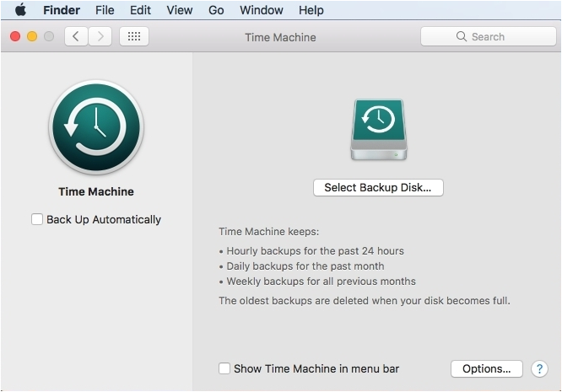Image resolution: width=562 pixels, height=392 pixels.
Task: Open help with the question mark button
Action: [539, 368]
